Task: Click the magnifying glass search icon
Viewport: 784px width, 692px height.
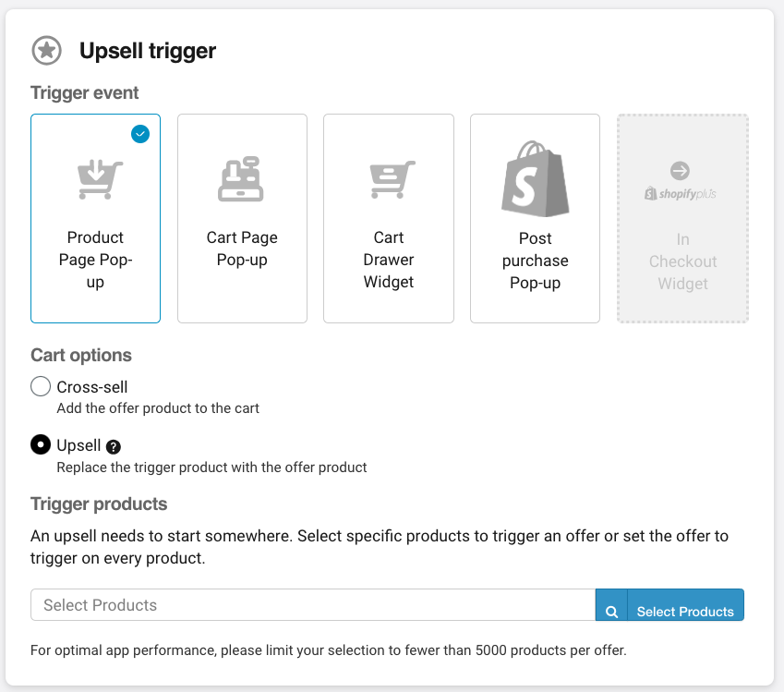Action: click(612, 605)
